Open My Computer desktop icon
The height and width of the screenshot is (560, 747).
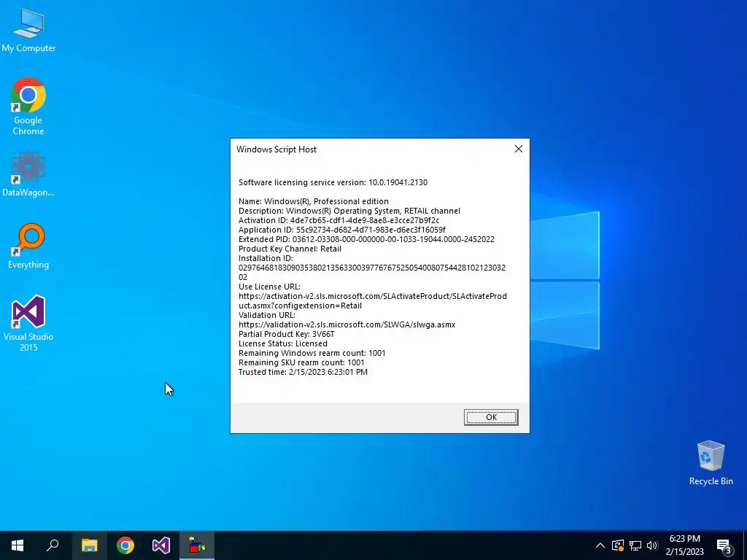(x=28, y=30)
